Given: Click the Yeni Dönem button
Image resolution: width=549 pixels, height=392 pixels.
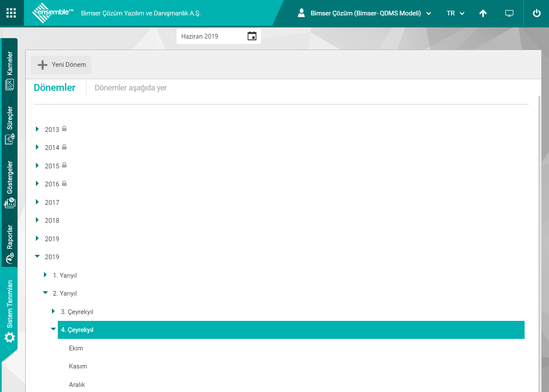Looking at the screenshot, I should click(61, 65).
